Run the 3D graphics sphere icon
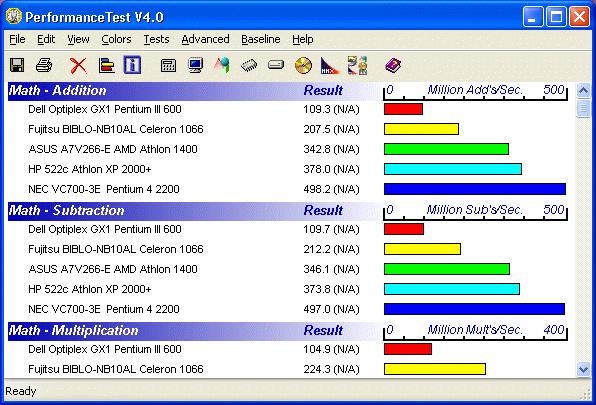The width and height of the screenshot is (596, 405). [x=222, y=65]
